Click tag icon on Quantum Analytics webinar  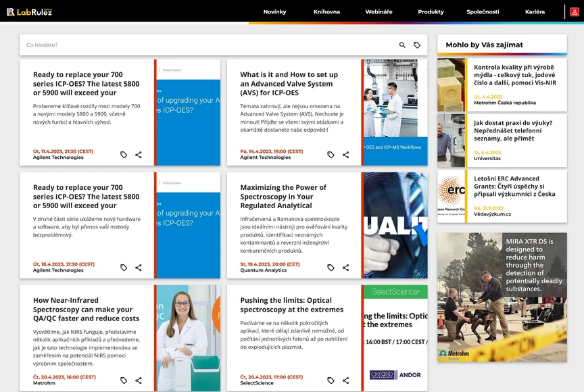(x=331, y=267)
